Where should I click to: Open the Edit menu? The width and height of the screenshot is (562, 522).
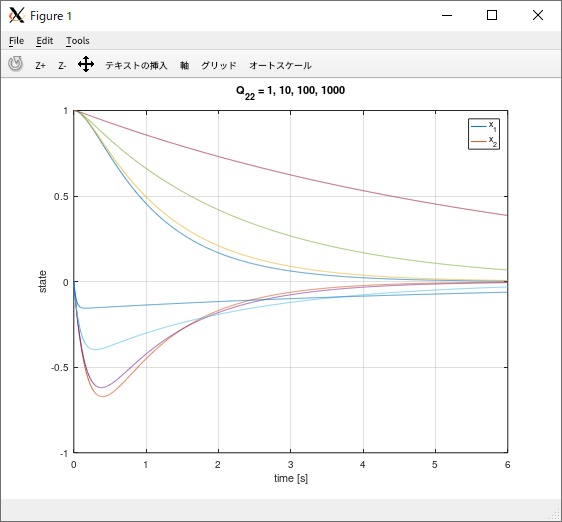pos(44,41)
